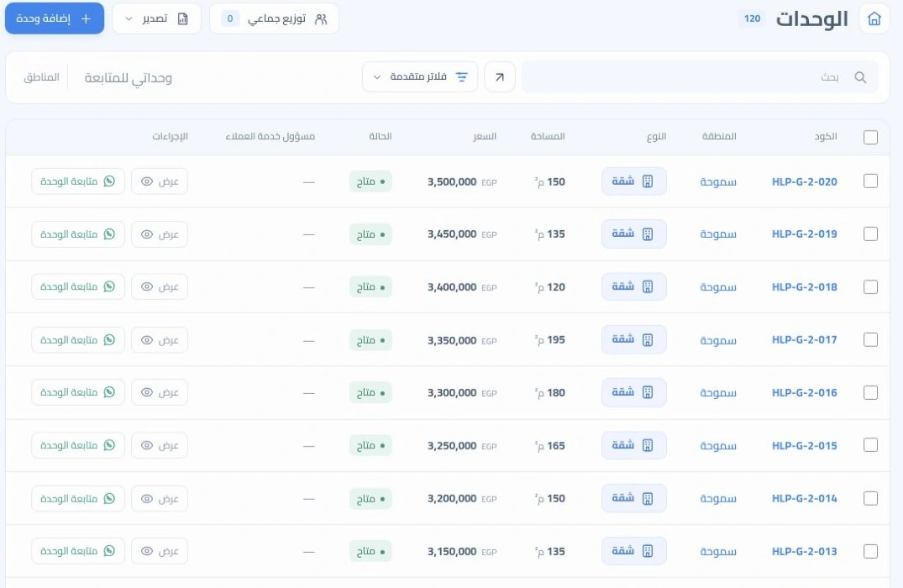
Task: Switch to وحداتي للمتابعة tab
Action: (x=128, y=78)
